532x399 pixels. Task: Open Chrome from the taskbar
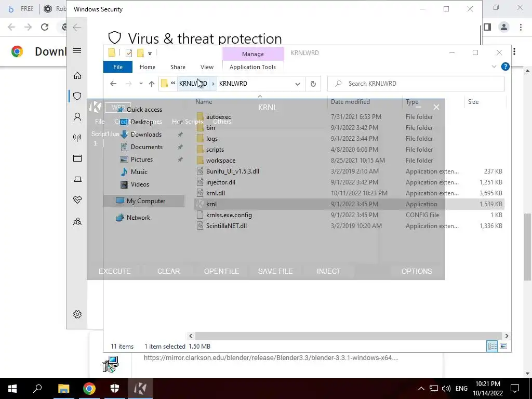point(89,389)
